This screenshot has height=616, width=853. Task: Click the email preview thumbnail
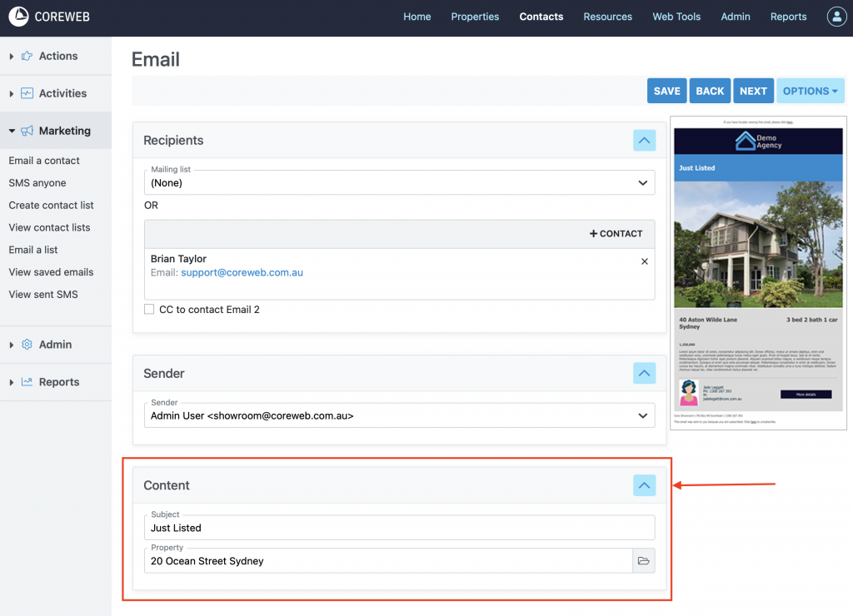[x=758, y=272]
